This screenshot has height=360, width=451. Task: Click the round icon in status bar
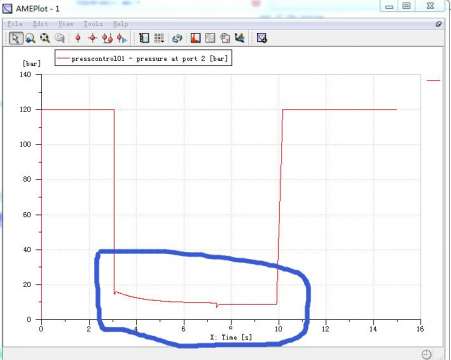426,354
